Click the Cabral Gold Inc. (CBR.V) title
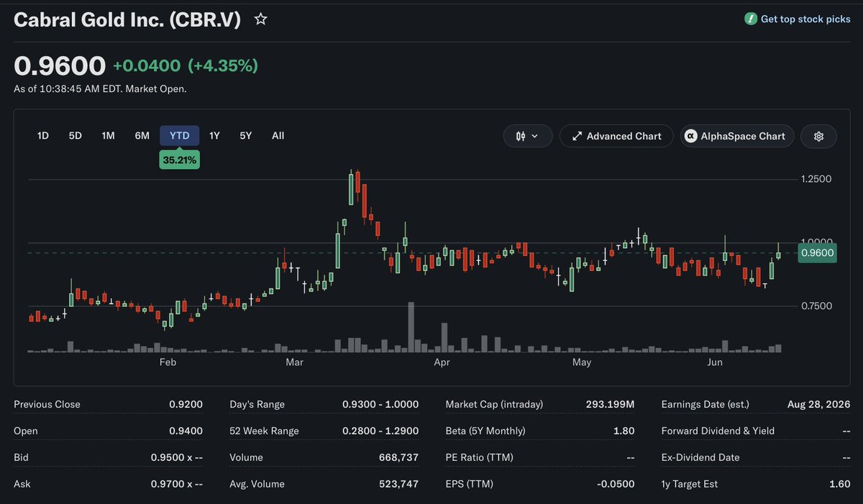This screenshot has height=504, width=863. coord(127,19)
